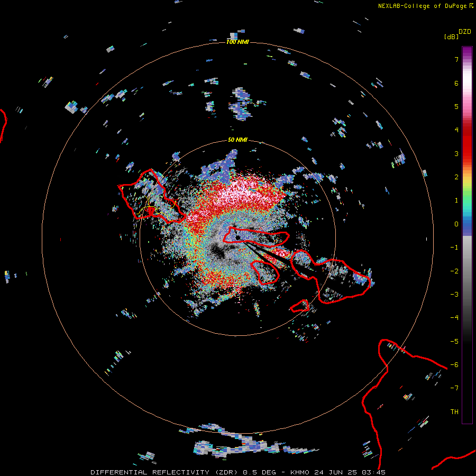Click the TH label on the color scale
The image size is (476, 476).
click(x=454, y=412)
